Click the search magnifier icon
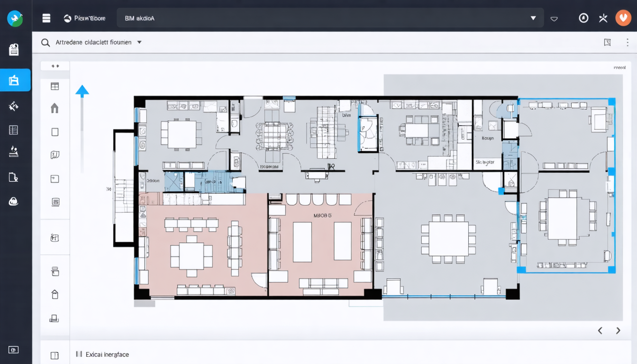 tap(45, 43)
